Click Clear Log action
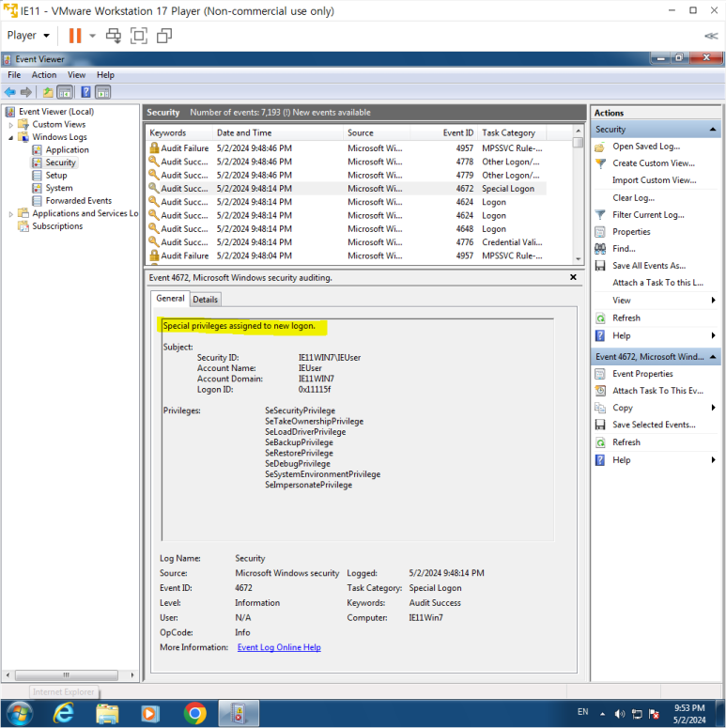 634,198
